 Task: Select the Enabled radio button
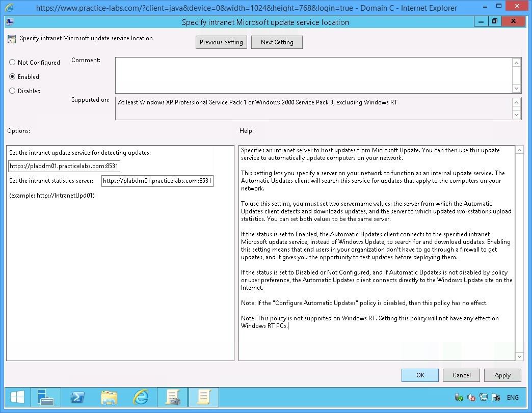(12, 77)
